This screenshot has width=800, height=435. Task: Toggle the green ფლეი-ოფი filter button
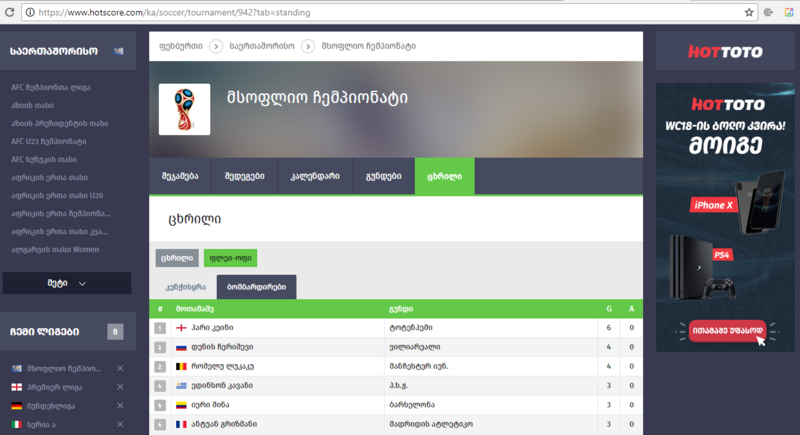(231, 258)
